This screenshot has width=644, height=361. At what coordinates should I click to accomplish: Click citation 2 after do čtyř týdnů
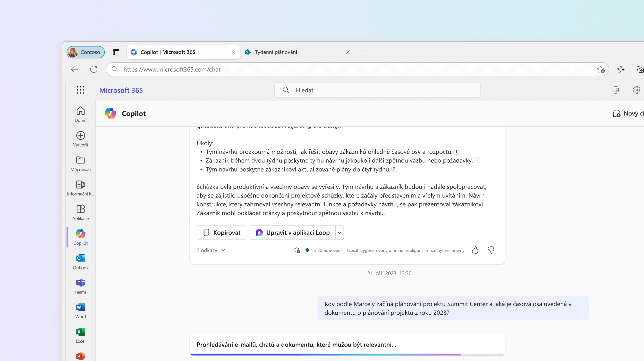click(394, 169)
